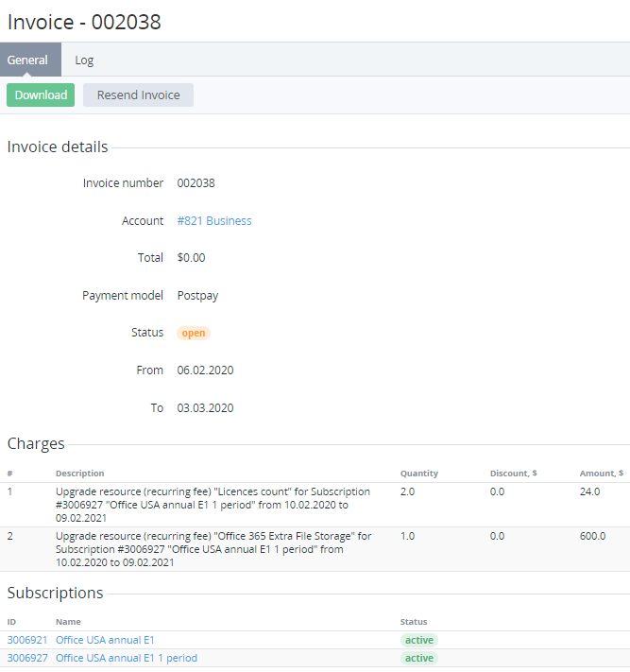
Task: Click the orange open status badge
Action: 194,334
